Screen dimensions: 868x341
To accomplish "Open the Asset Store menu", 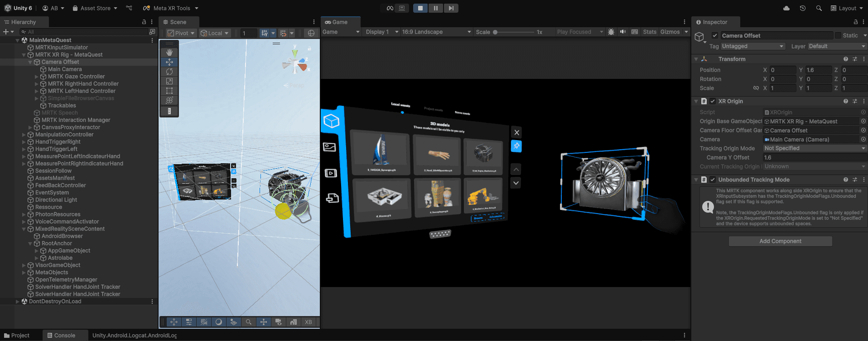I will tap(95, 8).
